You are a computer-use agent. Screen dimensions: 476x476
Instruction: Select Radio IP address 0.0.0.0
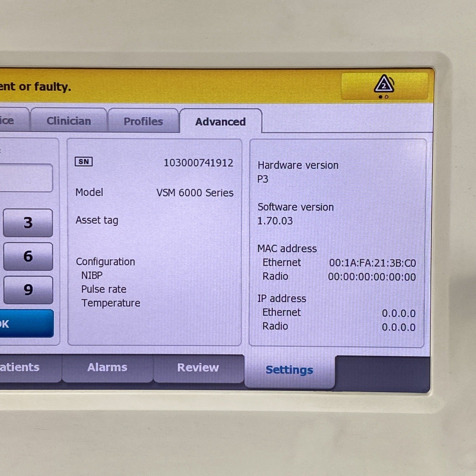(399, 327)
